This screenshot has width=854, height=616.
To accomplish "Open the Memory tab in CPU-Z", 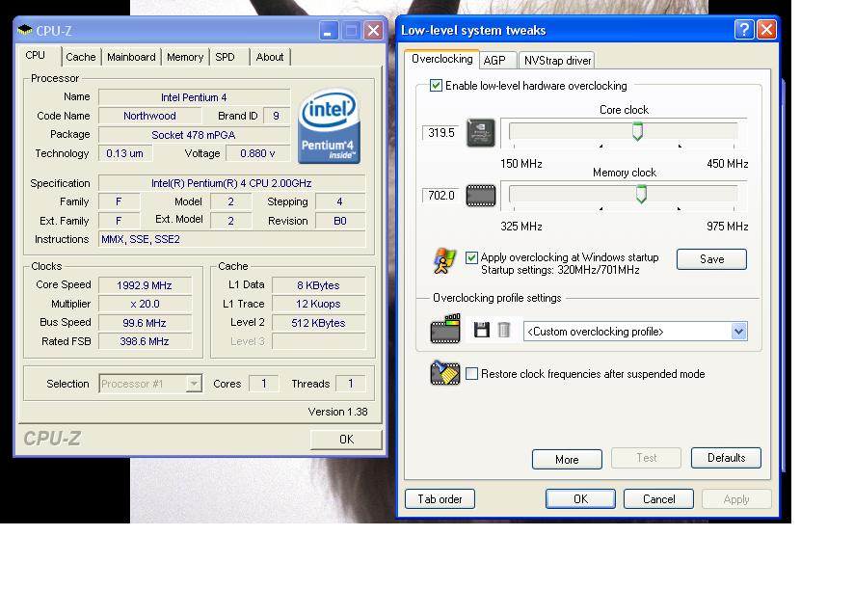I will tap(185, 57).
